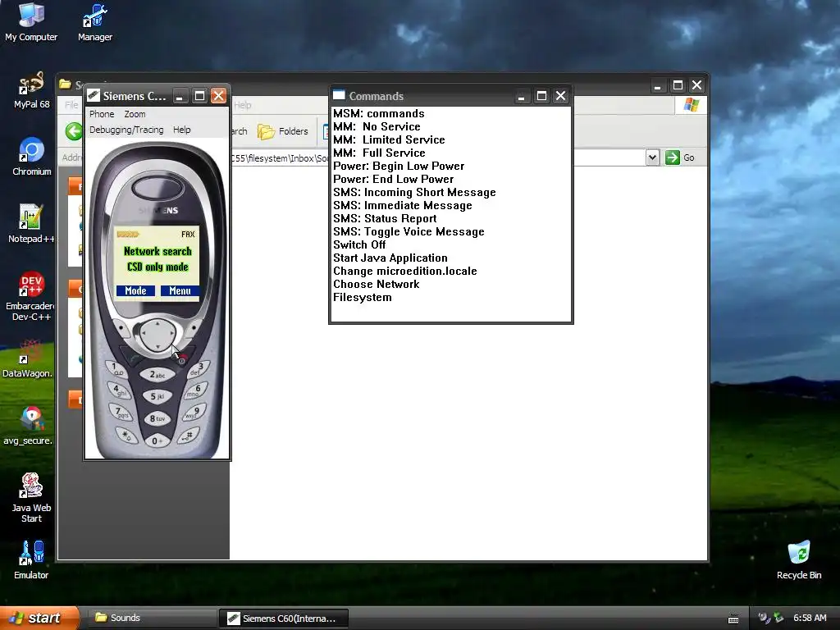The height and width of the screenshot is (630, 840).
Task: Switch to Siemens C60 taskbar button
Action: point(284,619)
